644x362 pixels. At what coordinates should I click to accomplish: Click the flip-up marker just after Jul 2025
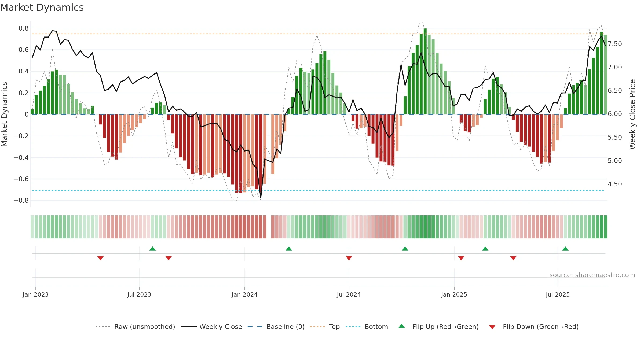565,249
